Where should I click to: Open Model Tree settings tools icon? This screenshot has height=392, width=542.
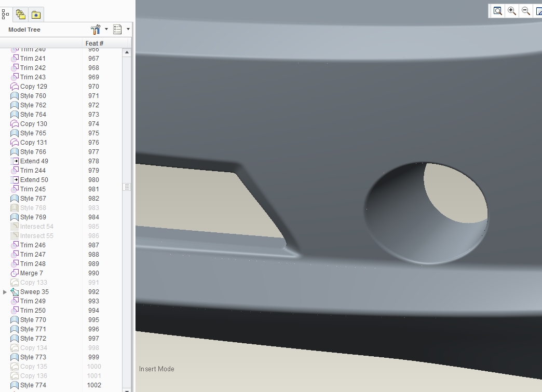click(x=96, y=30)
